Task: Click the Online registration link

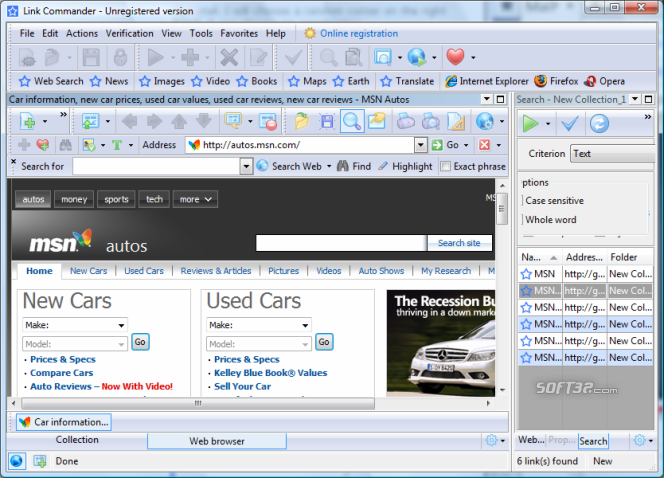Action: (x=359, y=33)
